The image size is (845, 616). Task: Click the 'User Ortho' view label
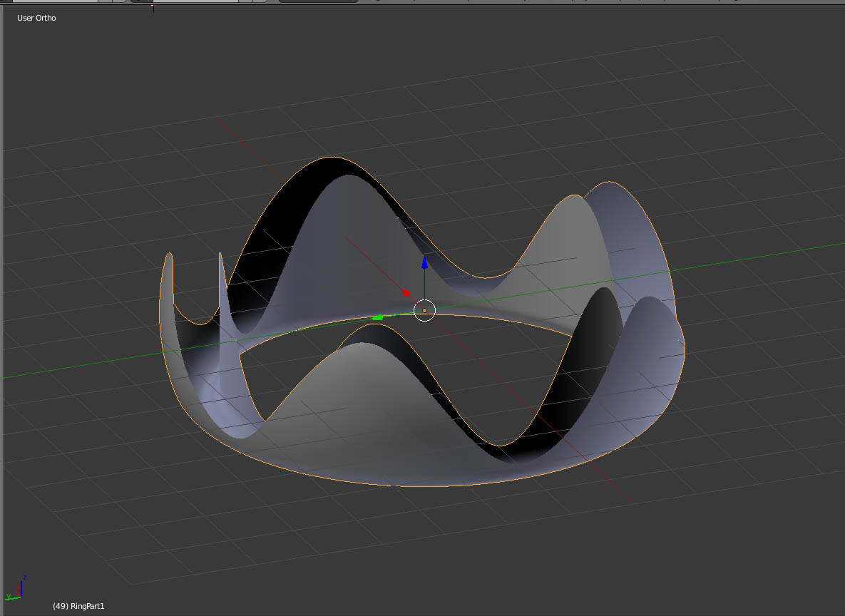click(x=36, y=18)
